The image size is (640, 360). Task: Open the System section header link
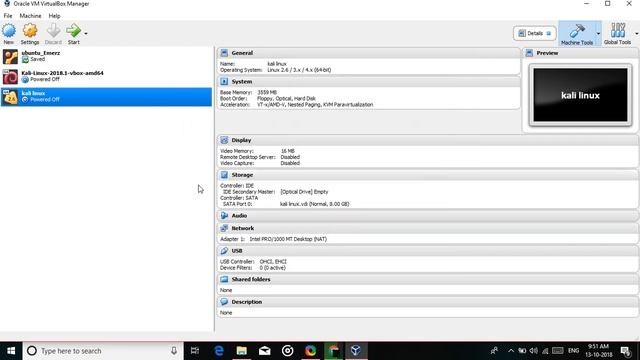[x=242, y=82]
